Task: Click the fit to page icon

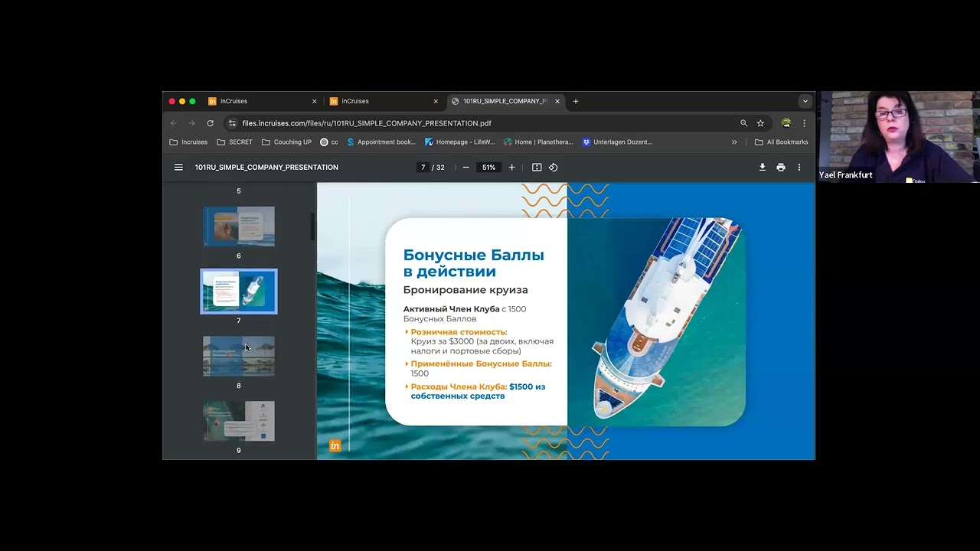Action: [537, 168]
